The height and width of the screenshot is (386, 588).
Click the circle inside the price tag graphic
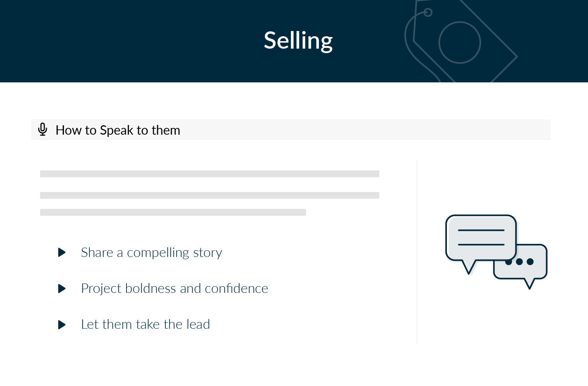point(460,43)
